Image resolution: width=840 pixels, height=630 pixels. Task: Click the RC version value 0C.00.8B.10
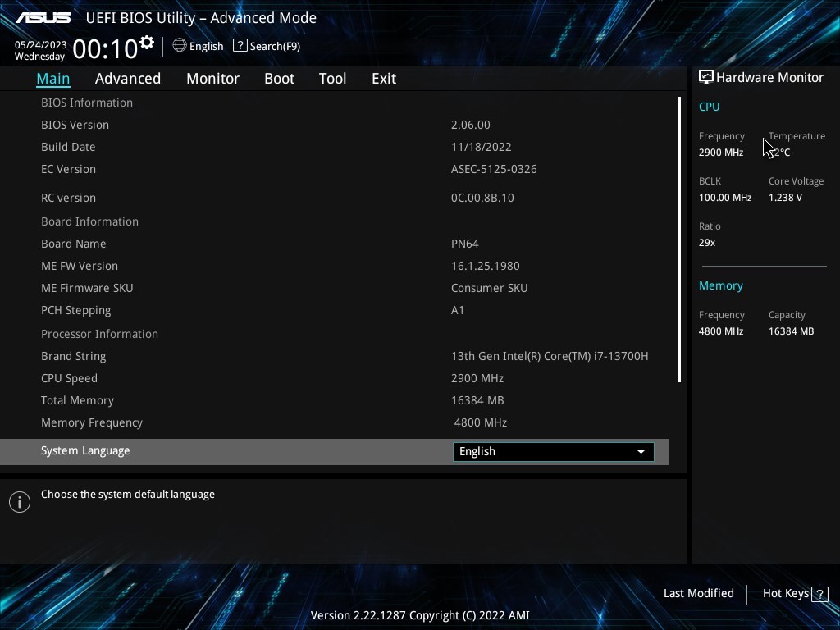482,198
